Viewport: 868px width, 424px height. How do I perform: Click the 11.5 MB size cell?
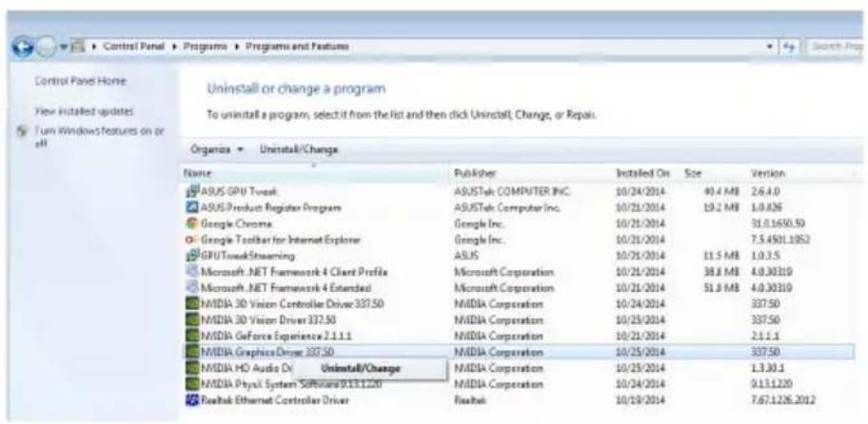[723, 256]
